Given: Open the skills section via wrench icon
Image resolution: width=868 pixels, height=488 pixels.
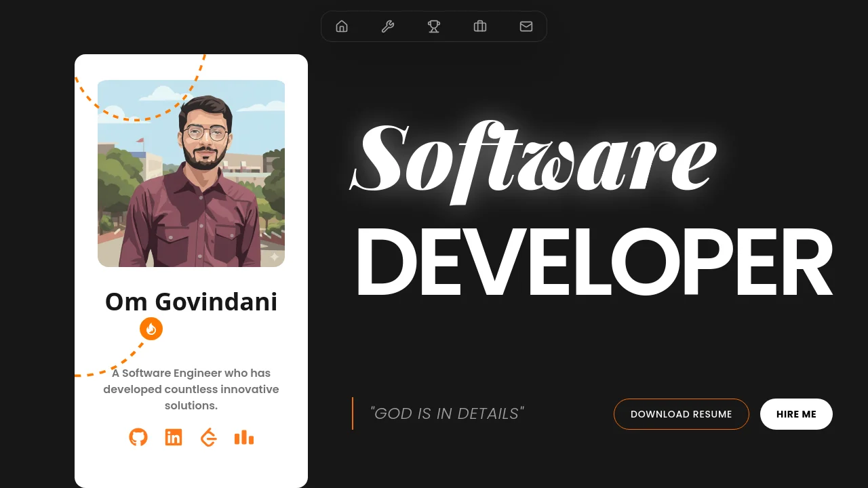Looking at the screenshot, I should coord(388,26).
